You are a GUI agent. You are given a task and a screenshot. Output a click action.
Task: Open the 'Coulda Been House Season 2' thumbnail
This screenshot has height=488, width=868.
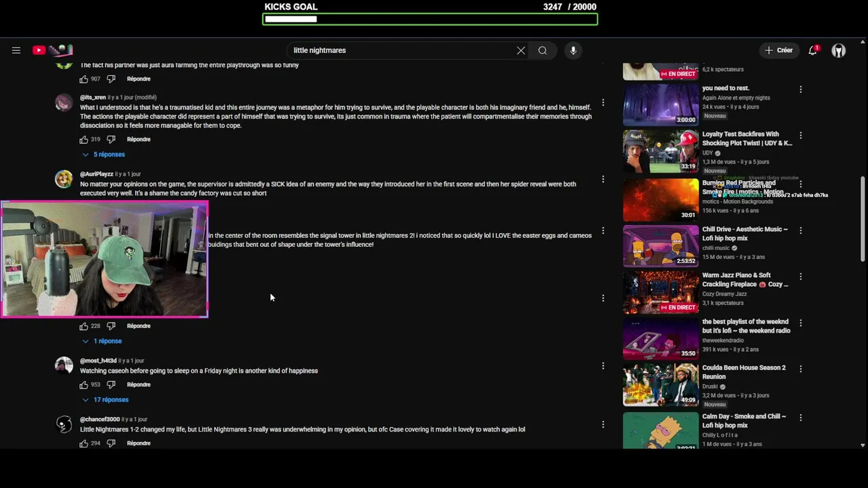point(660,384)
